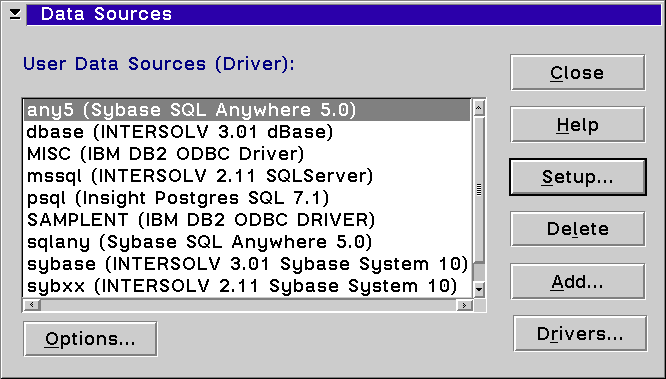The image size is (666, 379).
Task: Click the Close button
Action: pyautogui.click(x=577, y=73)
